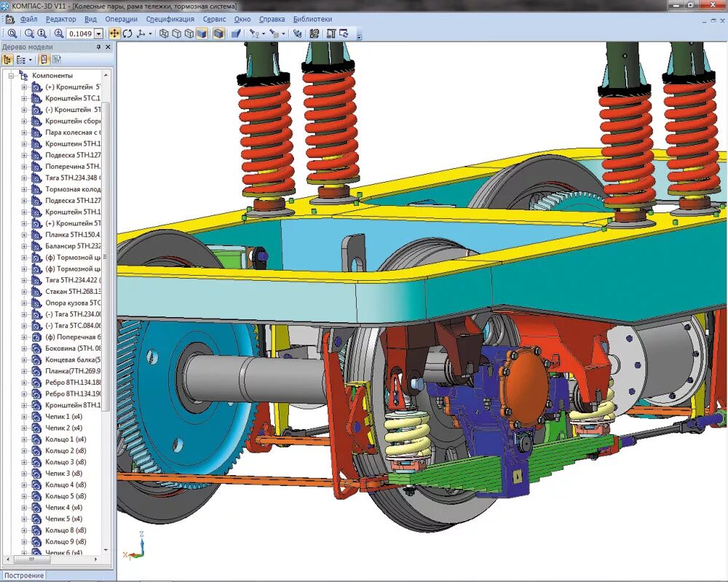Click the zoom scale field 0.1049
Image resolution: width=728 pixels, height=582 pixels.
pyautogui.click(x=80, y=34)
